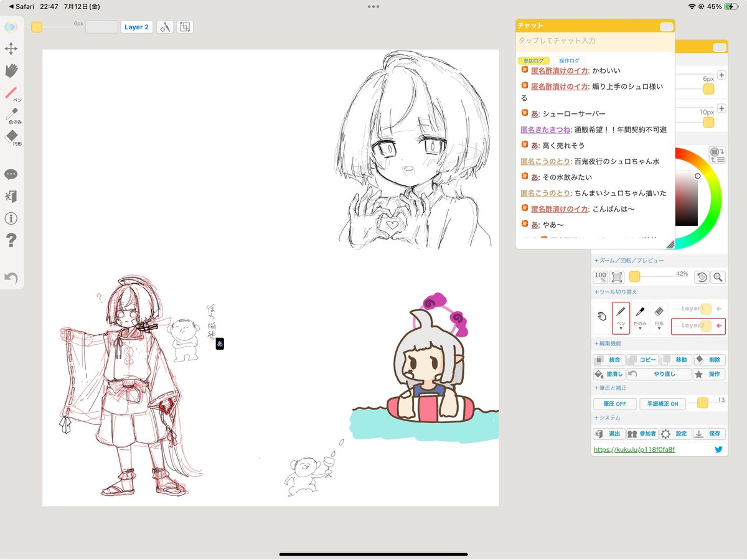Collapse the 筆圧と補正 section
Image resolution: width=747 pixels, height=560 pixels.
[x=611, y=388]
